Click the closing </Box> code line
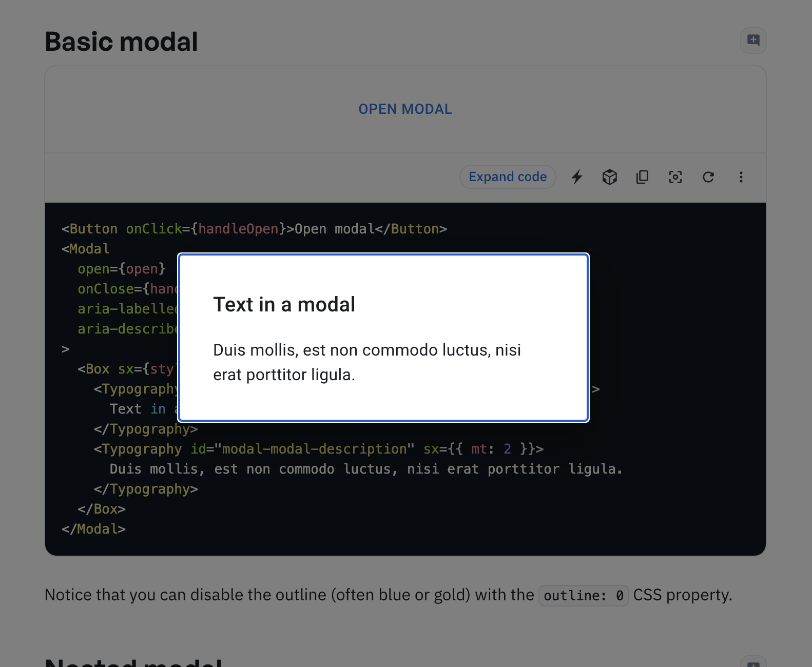Viewport: 812px width, 667px height. tap(102, 509)
